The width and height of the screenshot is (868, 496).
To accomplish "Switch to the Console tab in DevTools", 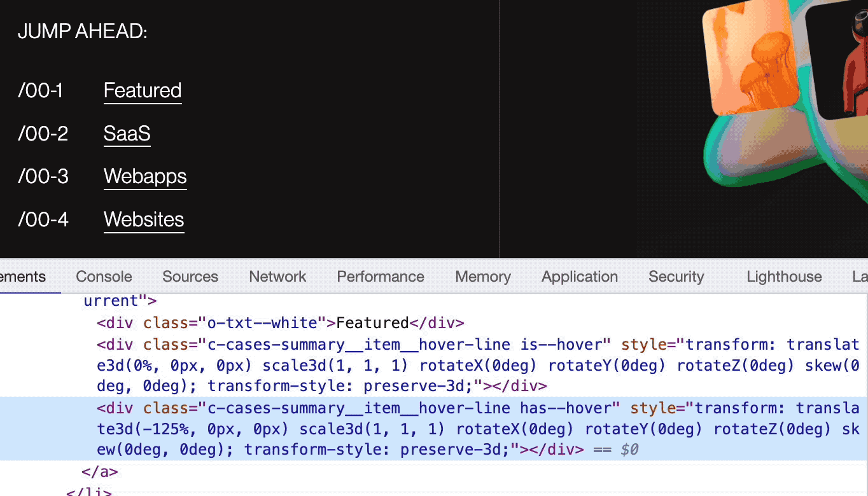I will 103,277.
